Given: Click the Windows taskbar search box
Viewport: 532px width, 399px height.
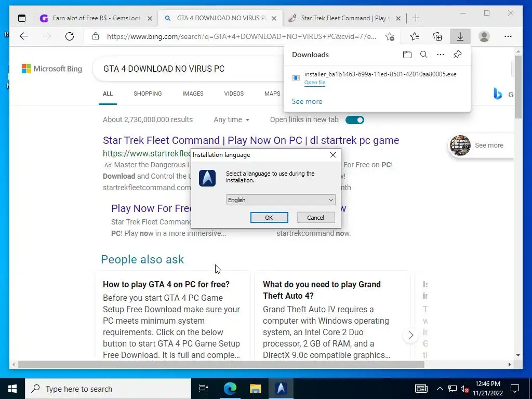Looking at the screenshot, I should click(x=108, y=389).
